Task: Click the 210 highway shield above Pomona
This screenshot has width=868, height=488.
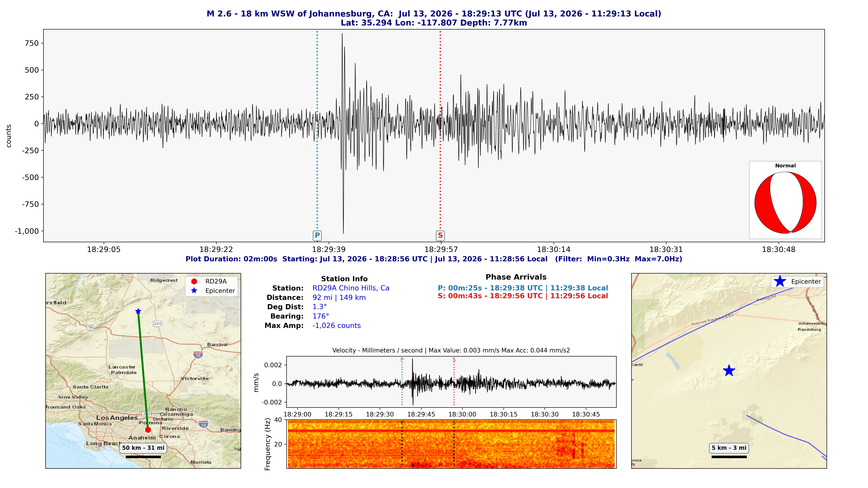Action: point(146,414)
